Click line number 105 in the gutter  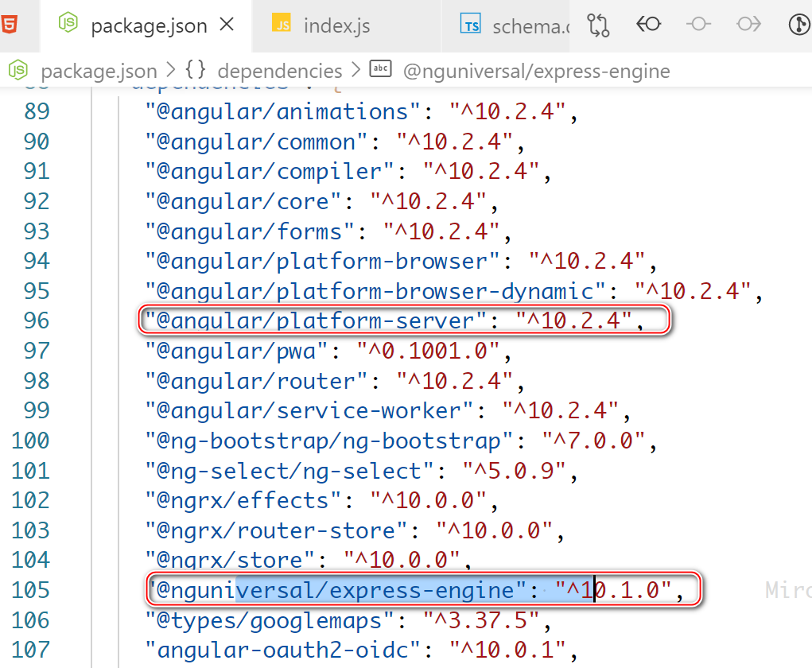tap(31, 590)
